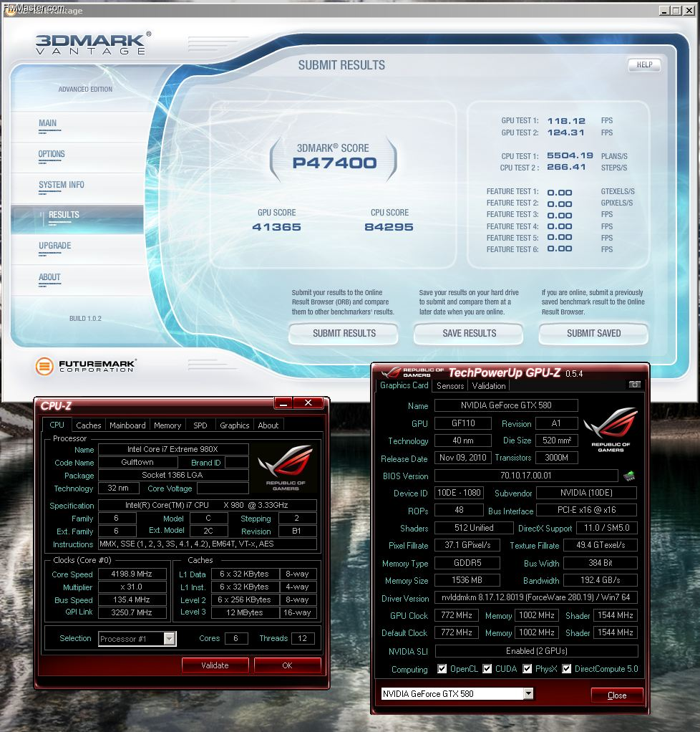Click the Instructions field in CPU-Z
700x732 pixels.
point(208,544)
